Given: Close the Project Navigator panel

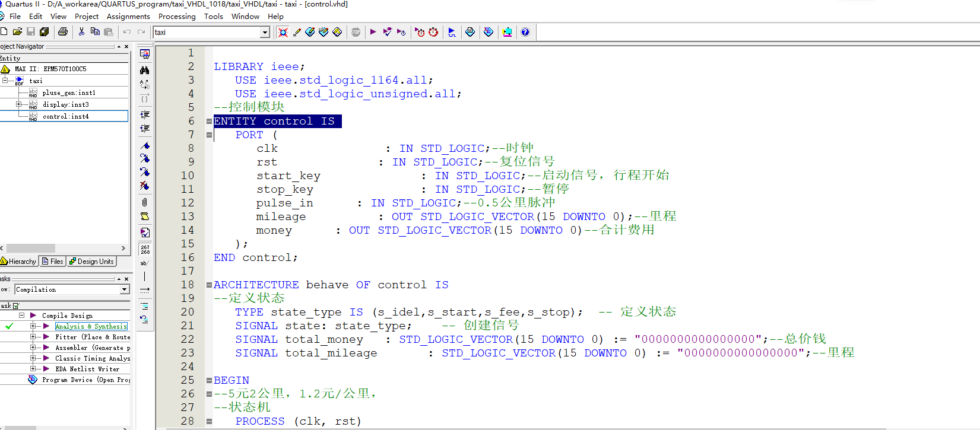Looking at the screenshot, I should tap(126, 46).
